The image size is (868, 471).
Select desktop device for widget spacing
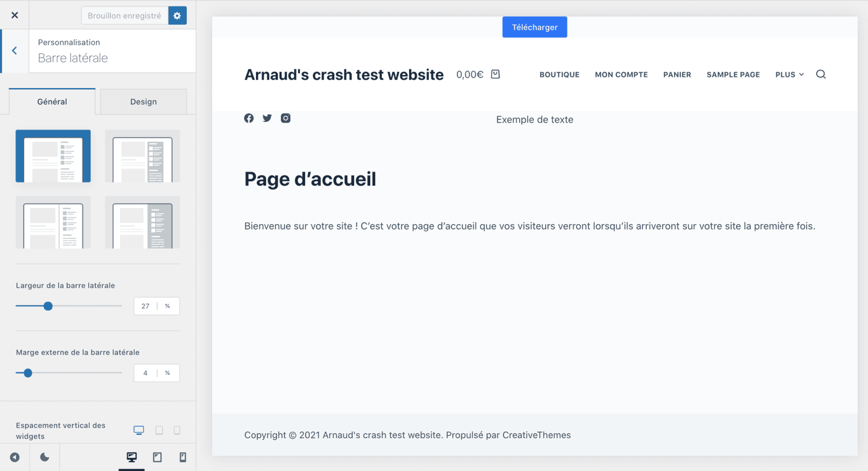[139, 430]
